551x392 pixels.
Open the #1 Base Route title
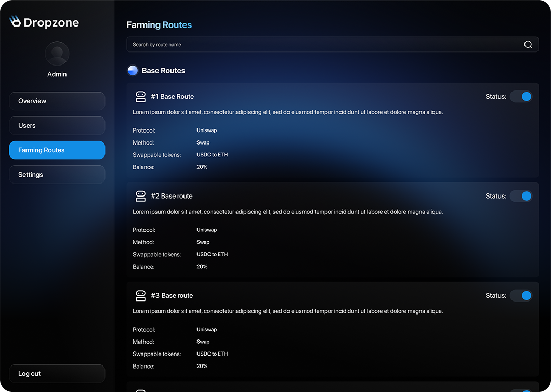172,96
